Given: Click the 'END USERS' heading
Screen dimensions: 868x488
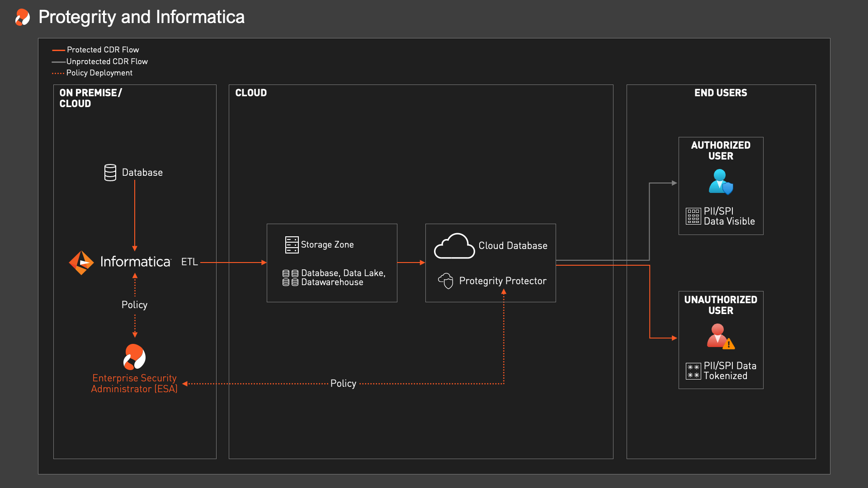Looking at the screenshot, I should 721,93.
